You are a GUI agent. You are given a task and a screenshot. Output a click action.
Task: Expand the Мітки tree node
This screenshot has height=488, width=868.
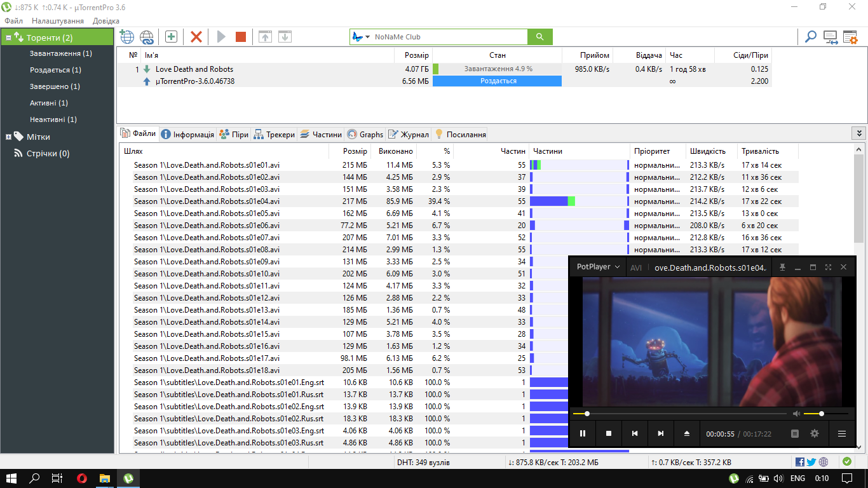[x=8, y=137]
